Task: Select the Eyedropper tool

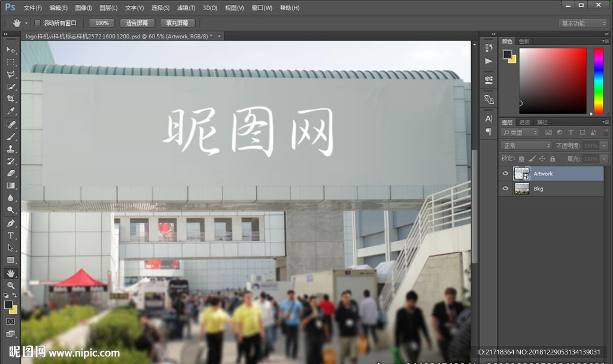Action: (10, 111)
